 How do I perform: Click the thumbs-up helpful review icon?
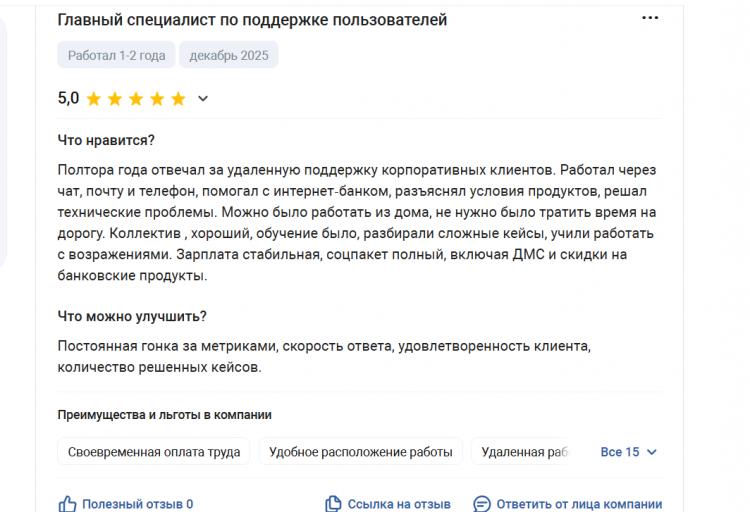(68, 504)
